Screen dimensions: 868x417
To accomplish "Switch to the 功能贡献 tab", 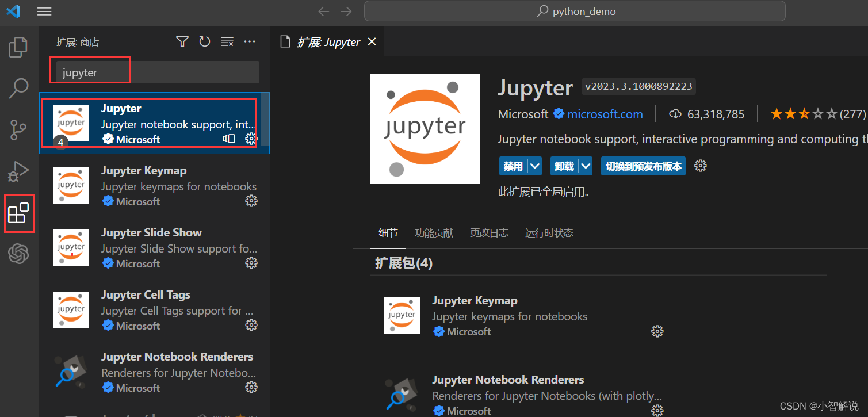I will (x=434, y=233).
